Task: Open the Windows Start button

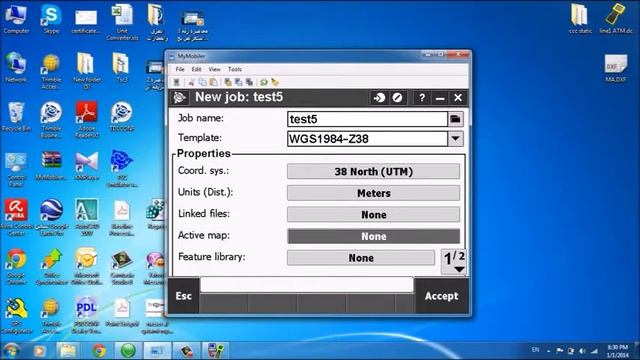Action: click(11, 350)
